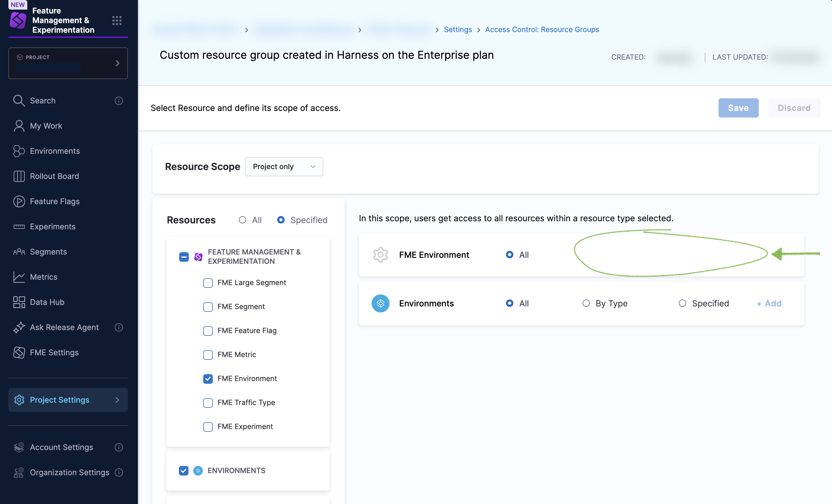Click the Search magnifier icon
Image resolution: width=832 pixels, height=504 pixels.
[x=19, y=100]
